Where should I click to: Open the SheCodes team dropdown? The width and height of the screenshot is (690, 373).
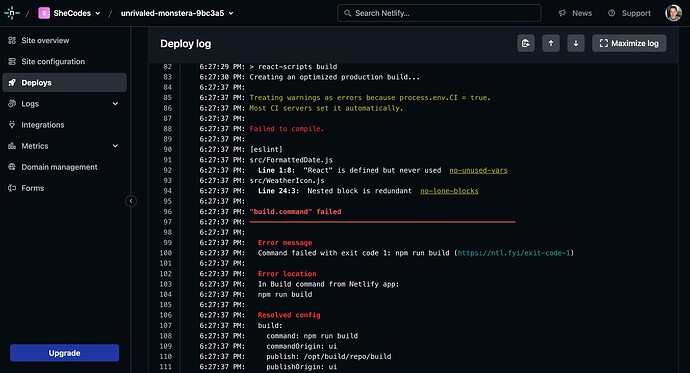pyautogui.click(x=70, y=13)
